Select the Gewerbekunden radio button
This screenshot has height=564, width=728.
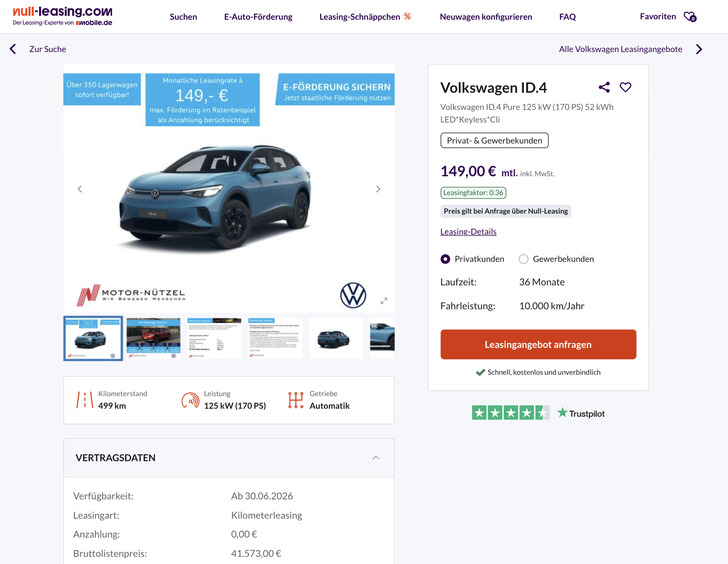[524, 259]
